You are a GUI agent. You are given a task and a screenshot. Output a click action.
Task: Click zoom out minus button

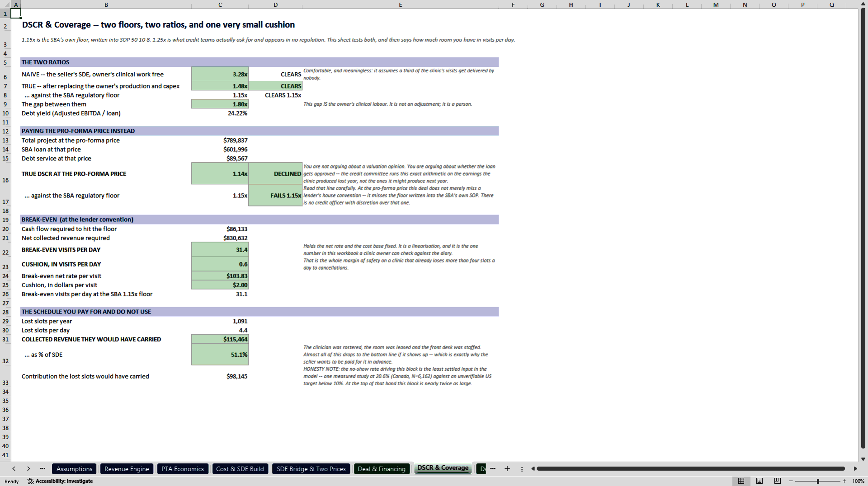pyautogui.click(x=791, y=481)
